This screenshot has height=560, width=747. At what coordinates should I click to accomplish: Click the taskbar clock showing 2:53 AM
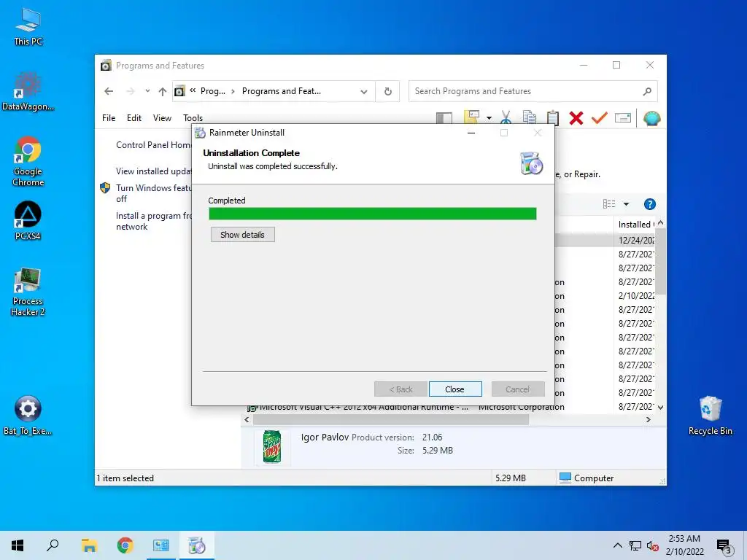click(x=684, y=545)
